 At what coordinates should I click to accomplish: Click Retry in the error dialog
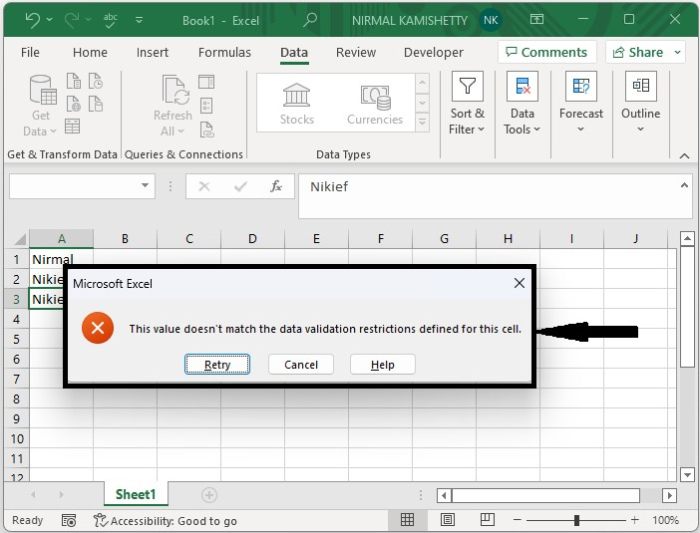click(x=217, y=365)
